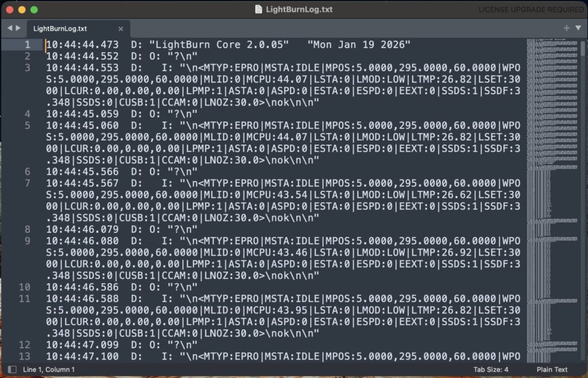The width and height of the screenshot is (588, 378).
Task: Click the close icon on the LightBurnLog.txt tab
Action: [x=120, y=28]
